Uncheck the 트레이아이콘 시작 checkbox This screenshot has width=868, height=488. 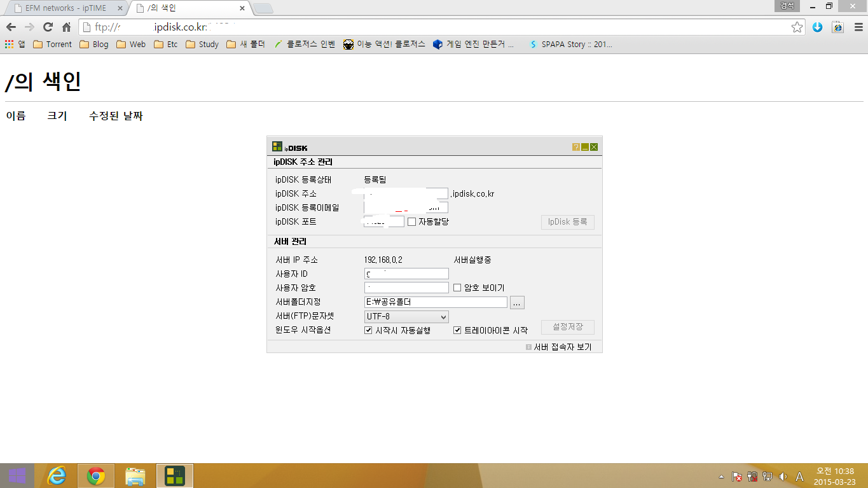[457, 330]
